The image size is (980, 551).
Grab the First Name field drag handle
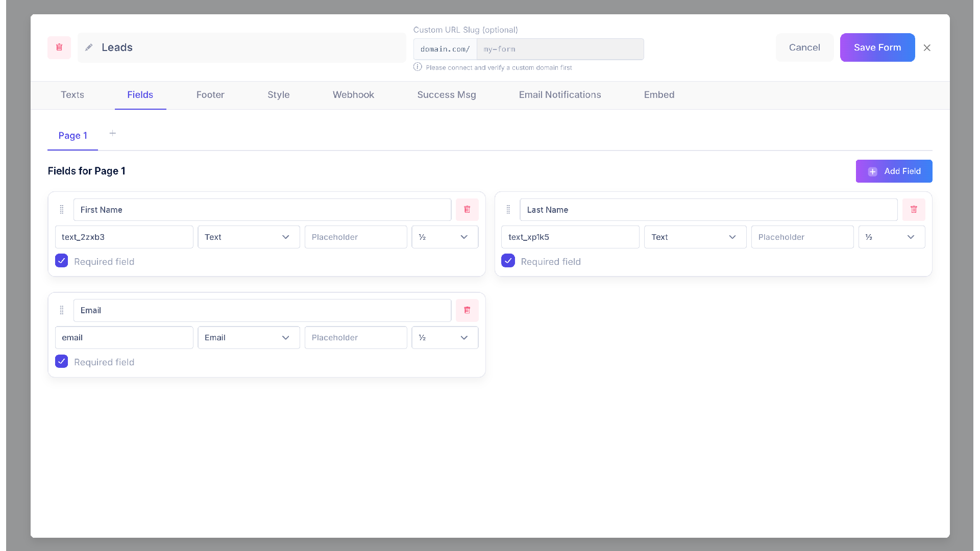point(62,210)
